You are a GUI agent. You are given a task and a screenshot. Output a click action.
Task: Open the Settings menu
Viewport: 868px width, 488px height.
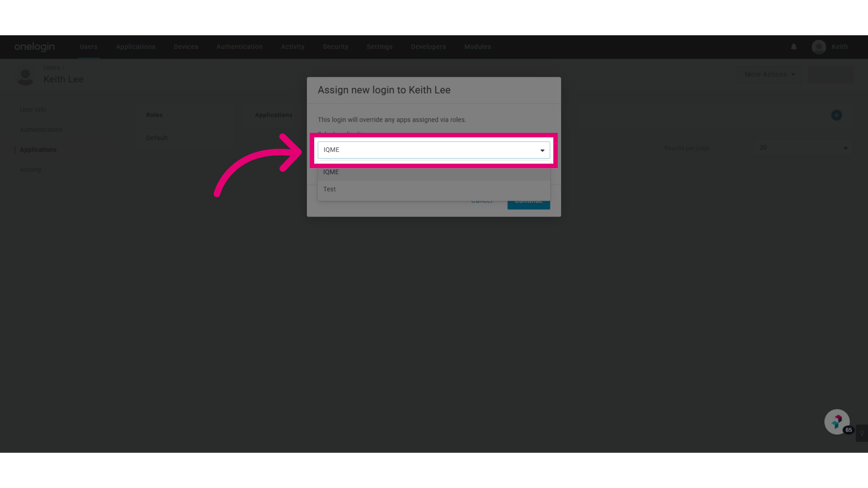(x=380, y=47)
